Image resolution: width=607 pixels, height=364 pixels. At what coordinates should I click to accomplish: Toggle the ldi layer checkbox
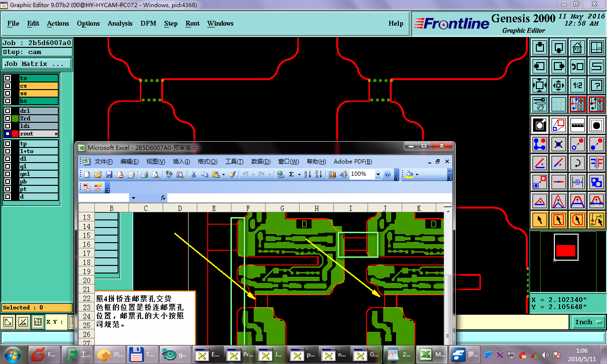pyautogui.click(x=8, y=126)
